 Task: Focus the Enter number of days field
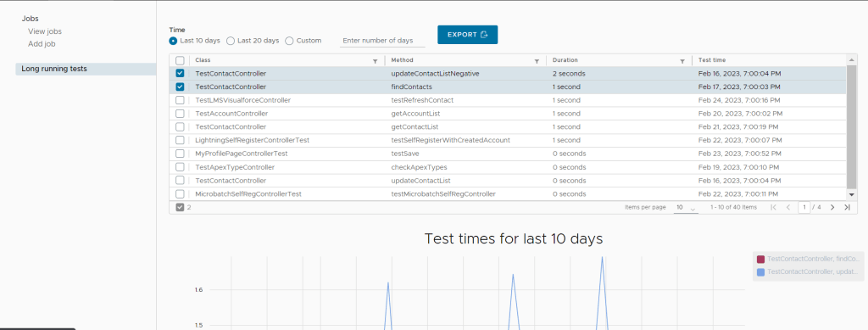coord(382,41)
